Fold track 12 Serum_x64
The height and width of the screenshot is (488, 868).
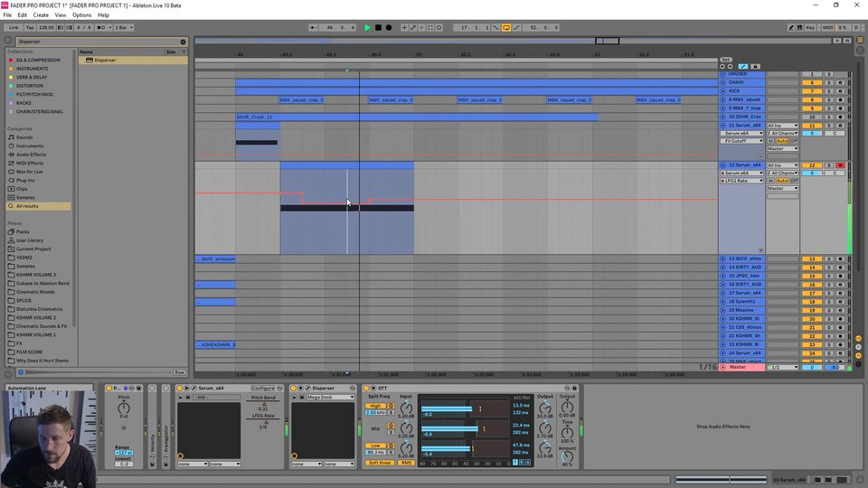coord(723,164)
